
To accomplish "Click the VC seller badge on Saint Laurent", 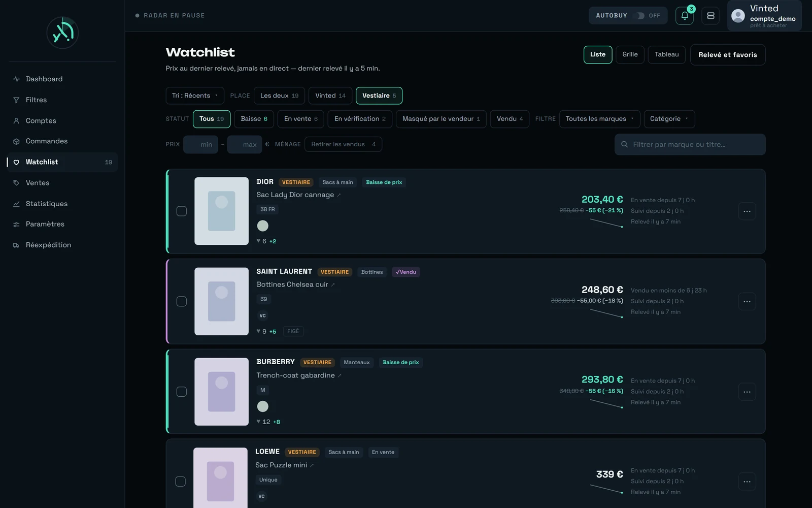I will click(x=262, y=315).
